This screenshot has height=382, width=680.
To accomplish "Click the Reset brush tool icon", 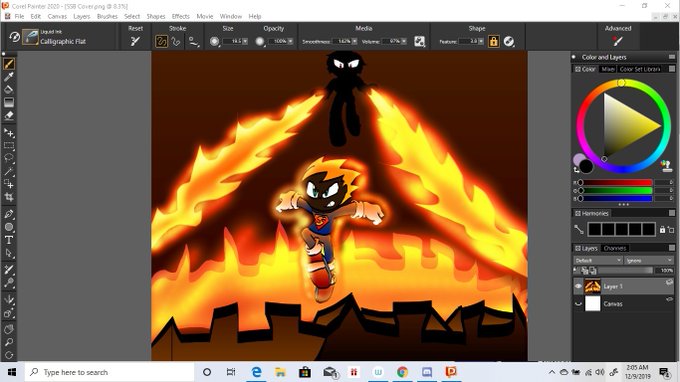I will [135, 41].
